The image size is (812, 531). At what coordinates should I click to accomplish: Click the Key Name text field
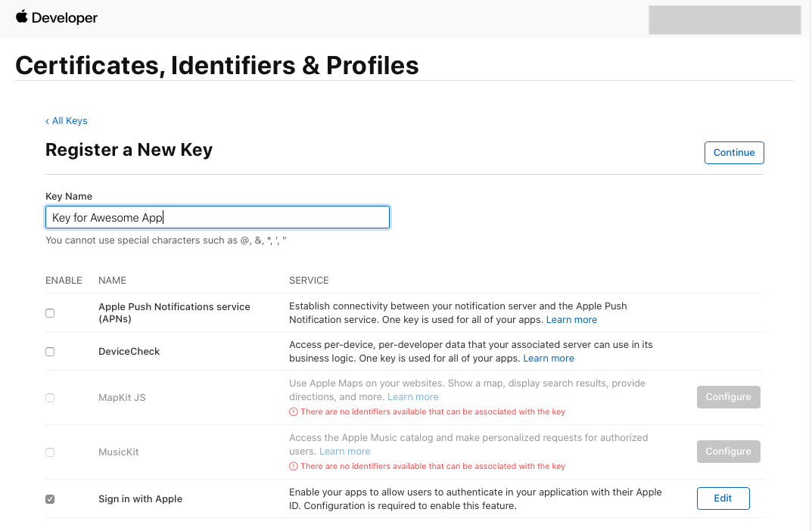pyautogui.click(x=217, y=218)
